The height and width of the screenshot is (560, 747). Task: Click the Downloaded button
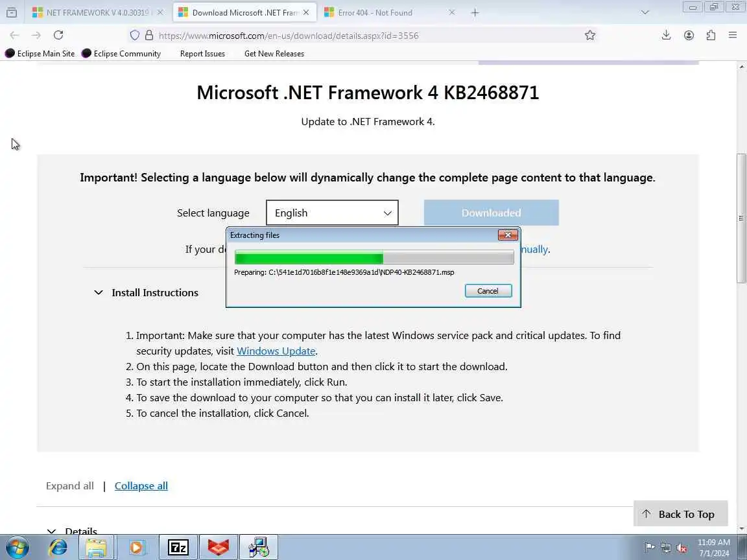click(x=491, y=213)
